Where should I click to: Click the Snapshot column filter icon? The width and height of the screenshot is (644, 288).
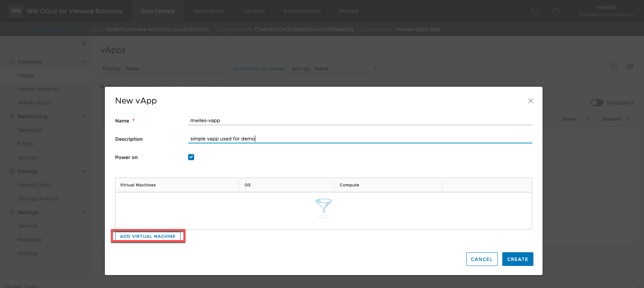tap(628, 119)
